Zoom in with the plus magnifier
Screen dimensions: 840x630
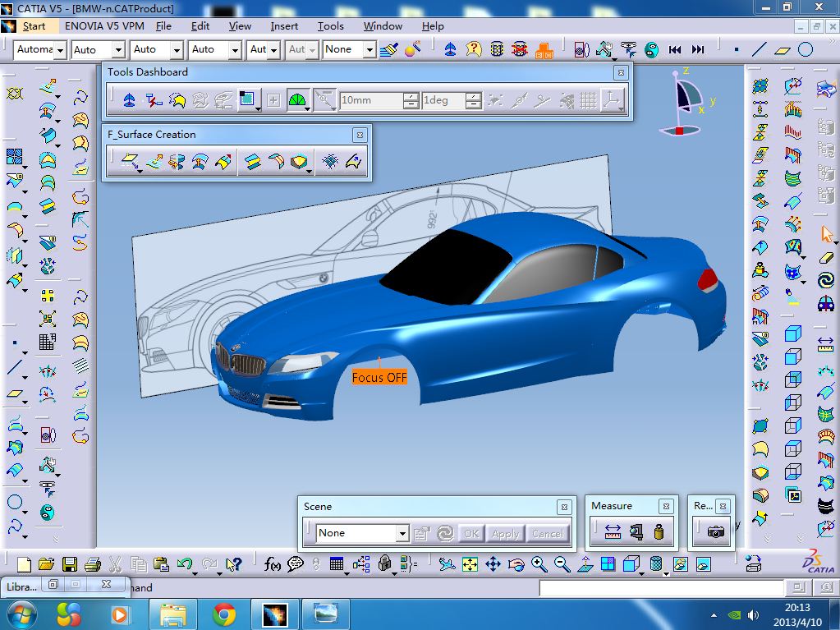[x=539, y=564]
